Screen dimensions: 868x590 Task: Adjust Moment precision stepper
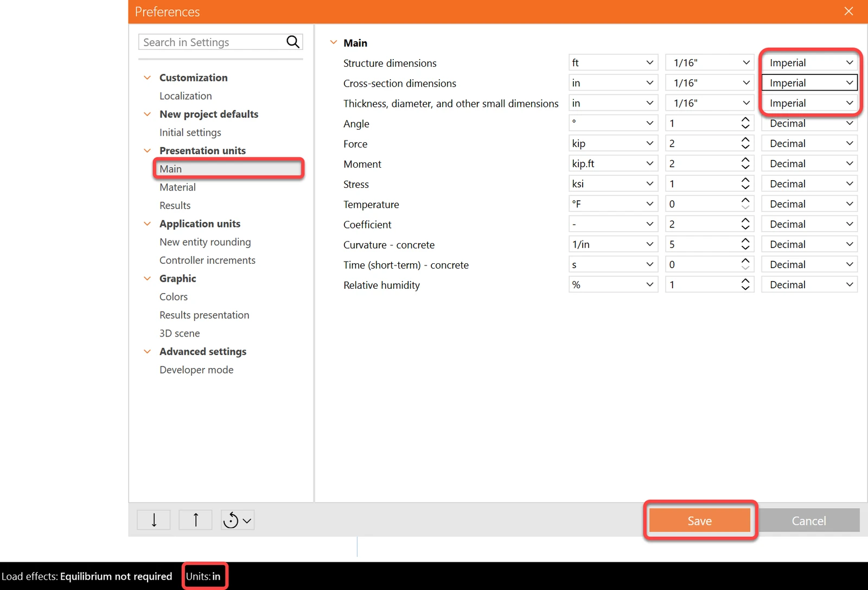point(745,163)
